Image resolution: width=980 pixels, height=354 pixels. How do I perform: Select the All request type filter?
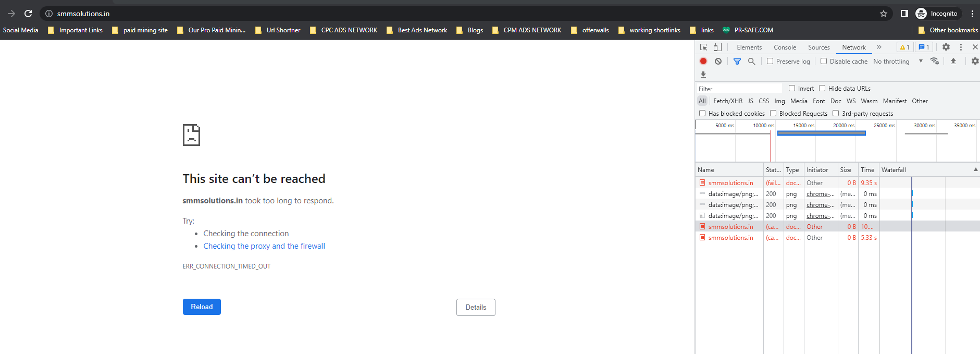click(702, 101)
